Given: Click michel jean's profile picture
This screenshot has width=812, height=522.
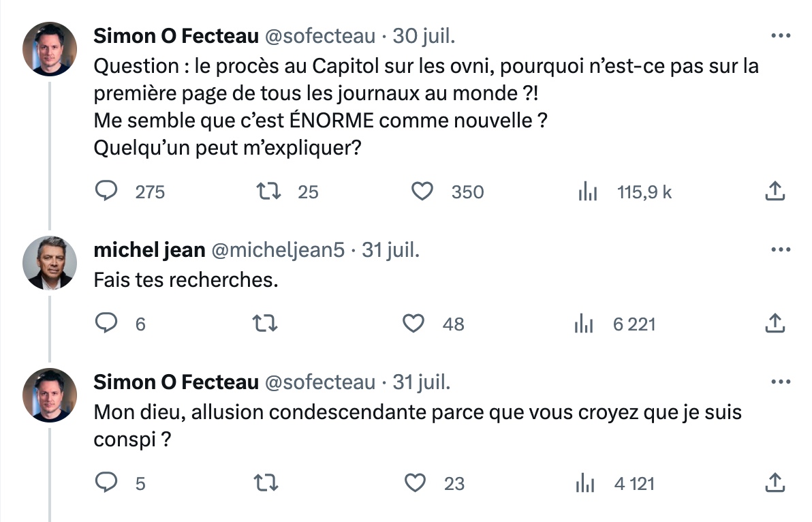Looking at the screenshot, I should coord(50,263).
